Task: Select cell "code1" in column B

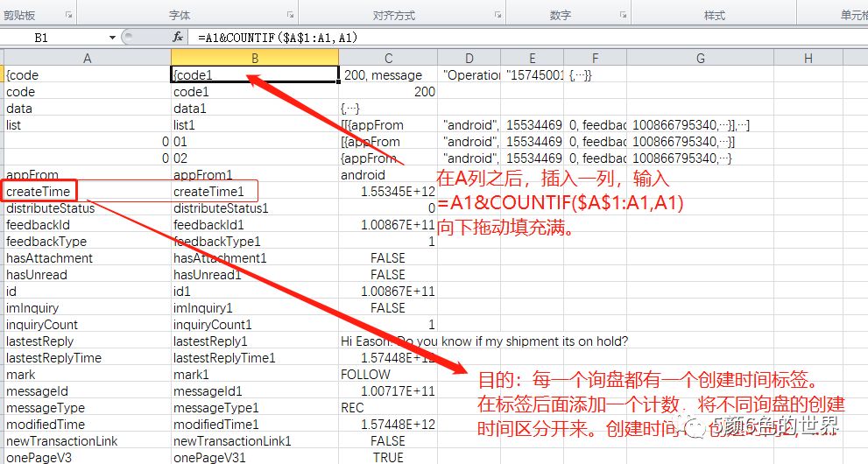Action: [255, 92]
